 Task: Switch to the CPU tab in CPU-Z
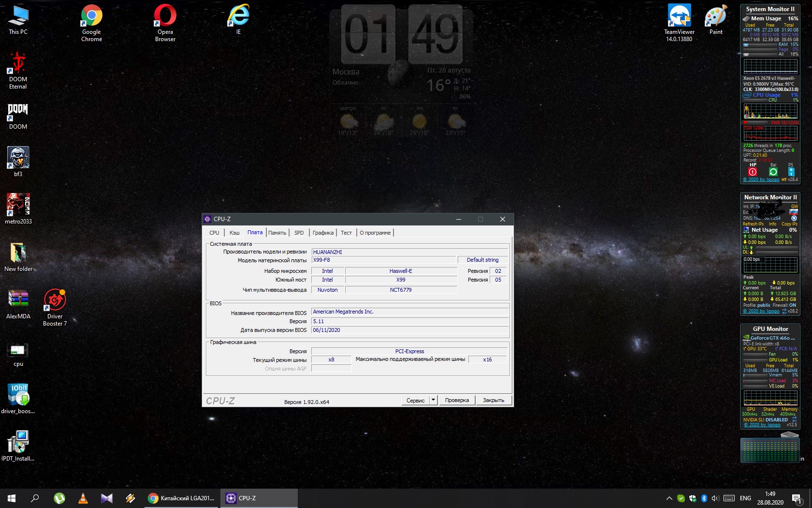pos(214,233)
